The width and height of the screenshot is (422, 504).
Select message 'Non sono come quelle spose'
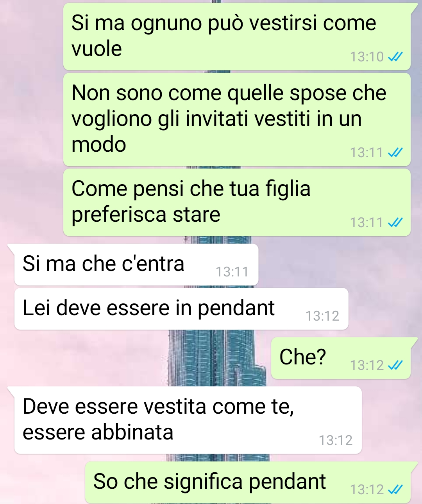[x=237, y=120]
